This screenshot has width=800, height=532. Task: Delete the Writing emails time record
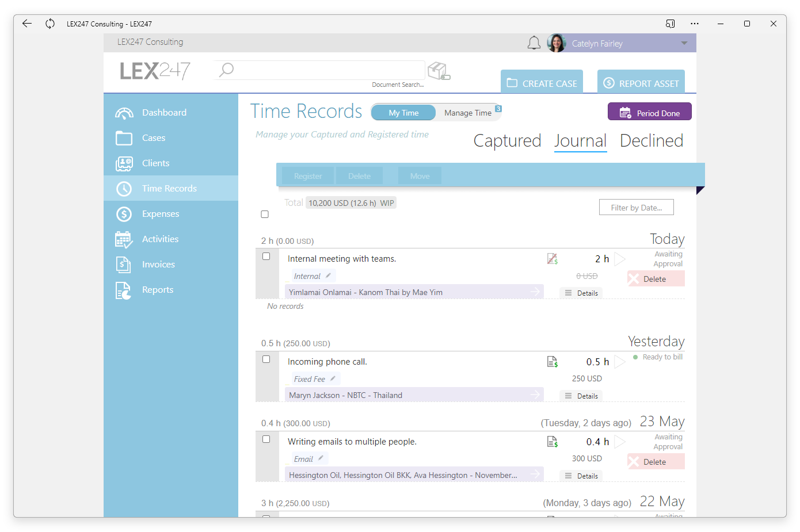(x=656, y=462)
